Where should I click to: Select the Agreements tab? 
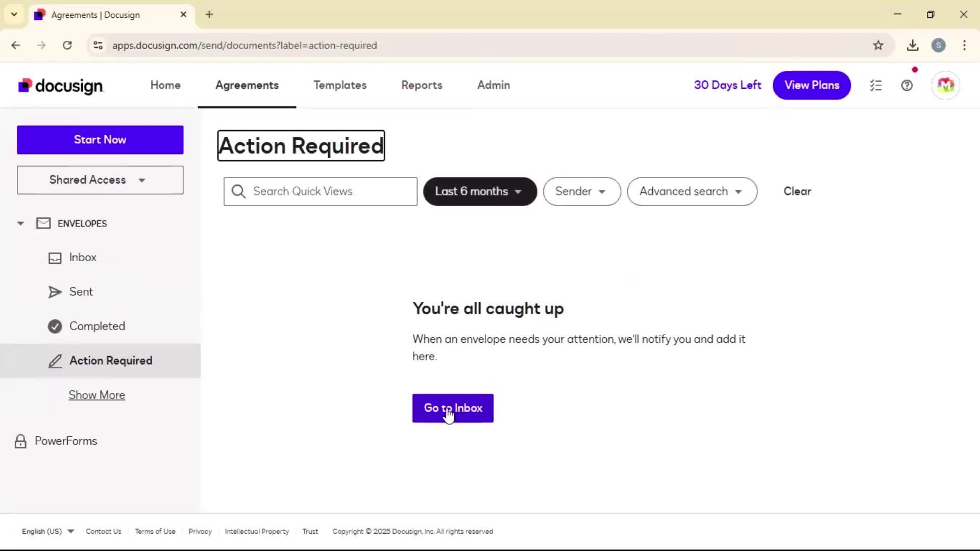tap(247, 85)
